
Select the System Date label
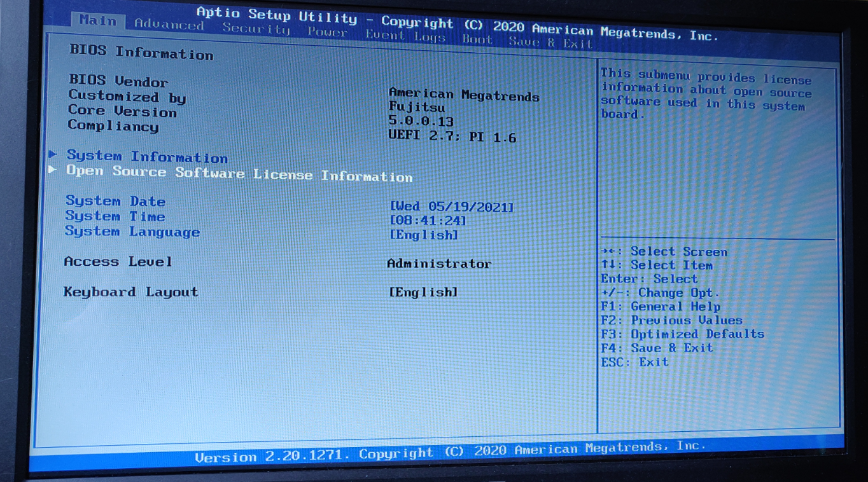[115, 201]
